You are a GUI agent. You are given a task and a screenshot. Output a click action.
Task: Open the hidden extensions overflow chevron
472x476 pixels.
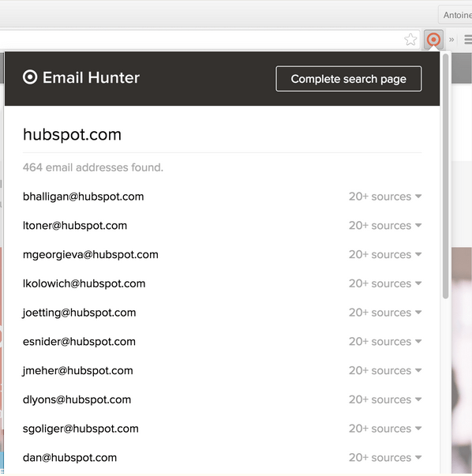pos(451,39)
